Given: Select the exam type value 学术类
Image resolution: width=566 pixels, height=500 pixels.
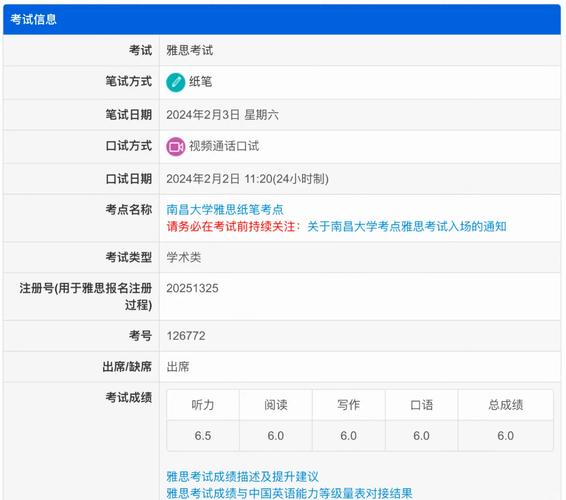Looking at the screenshot, I should click(184, 257).
